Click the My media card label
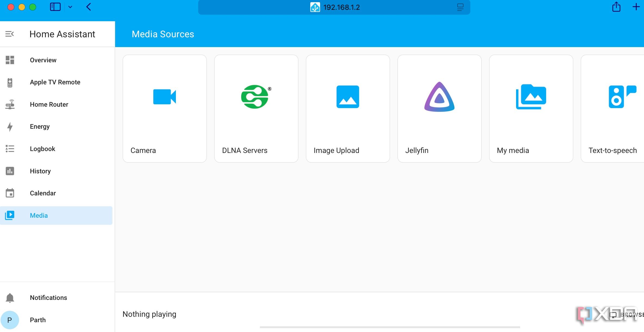Screen dimensions: 644x332 coord(513,150)
